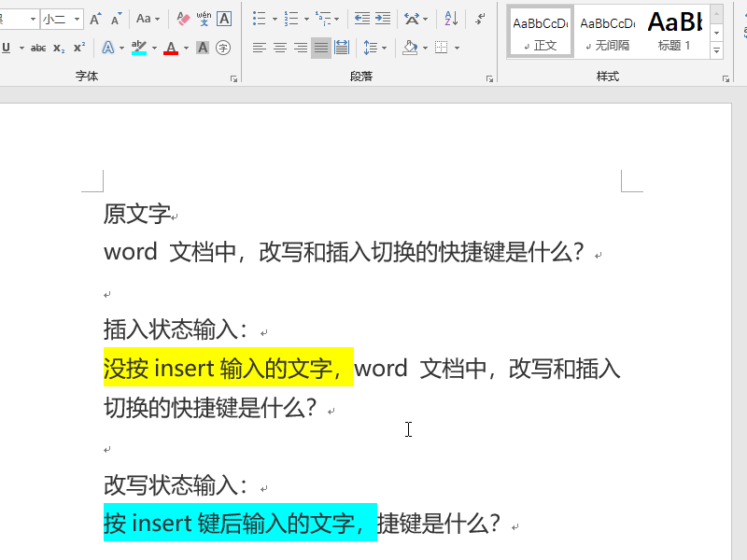The width and height of the screenshot is (747, 560).
Task: Select the 标题 1 style
Action: [674, 32]
